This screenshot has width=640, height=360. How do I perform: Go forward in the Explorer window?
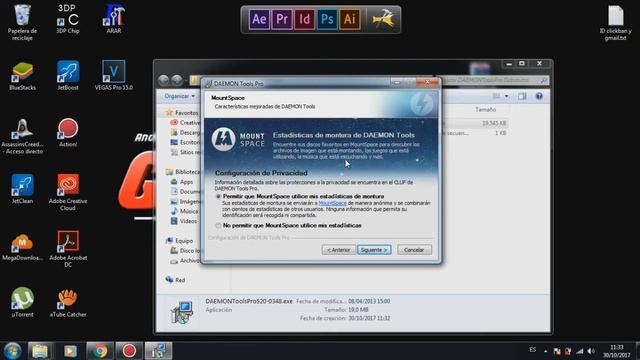click(x=177, y=80)
